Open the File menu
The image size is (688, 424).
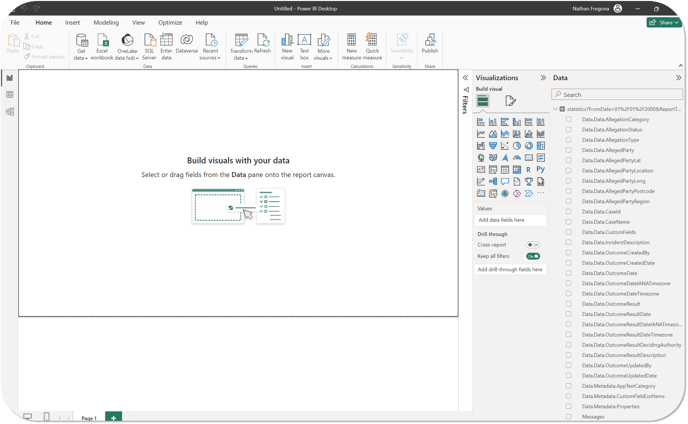(x=15, y=22)
